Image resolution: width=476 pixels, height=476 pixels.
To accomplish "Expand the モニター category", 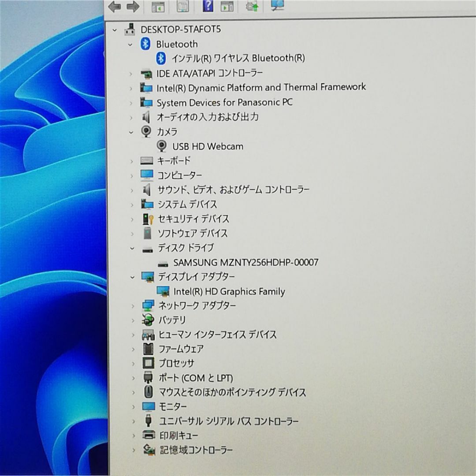I will [x=133, y=407].
